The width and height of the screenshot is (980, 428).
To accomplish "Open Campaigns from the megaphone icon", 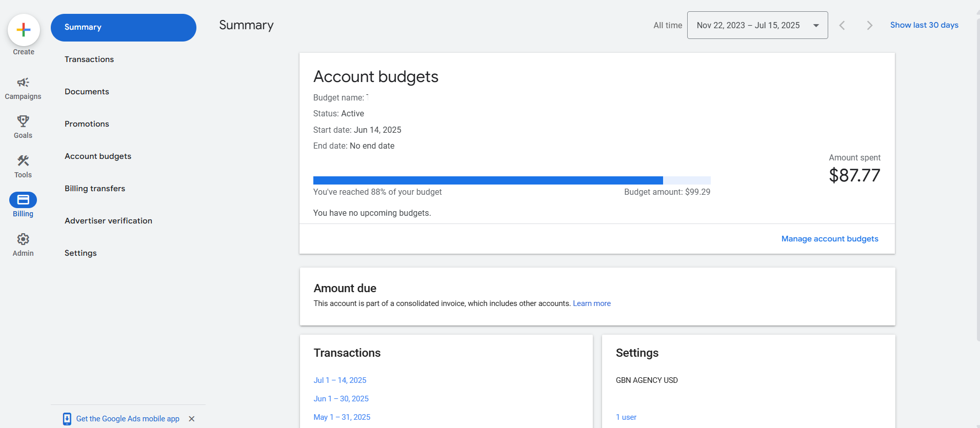I will [23, 83].
